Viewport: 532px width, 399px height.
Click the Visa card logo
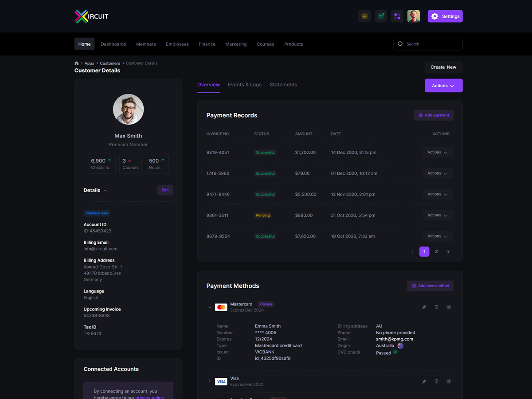click(221, 381)
